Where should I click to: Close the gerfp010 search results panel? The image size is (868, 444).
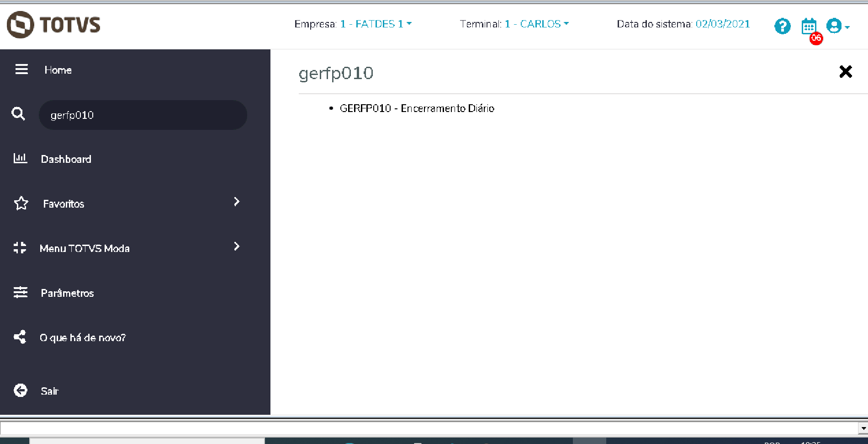tap(846, 71)
